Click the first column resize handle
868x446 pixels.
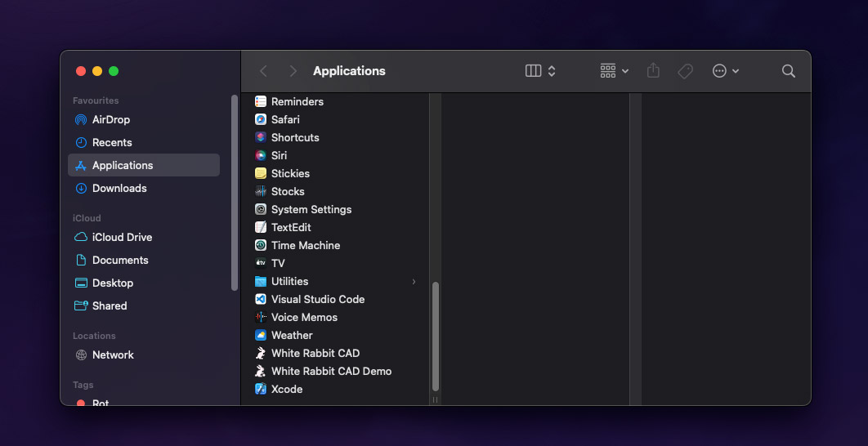click(x=435, y=399)
